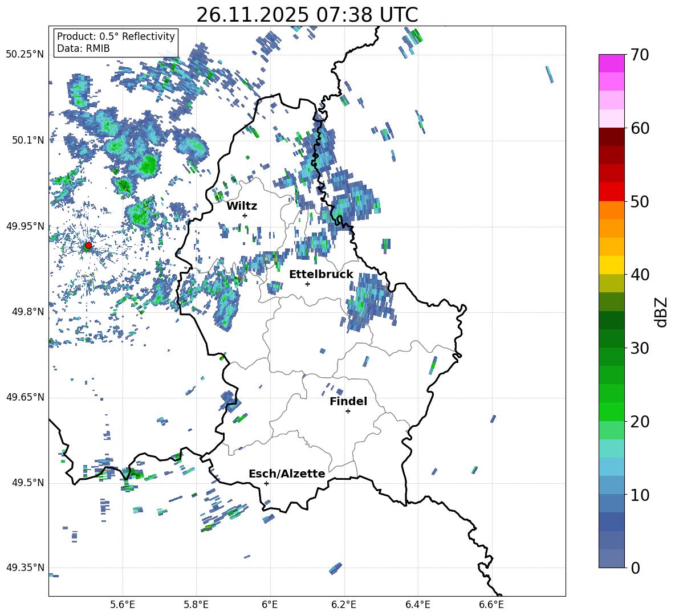
Task: Click the 50.25°N latitude tick label
Action: click(x=25, y=55)
